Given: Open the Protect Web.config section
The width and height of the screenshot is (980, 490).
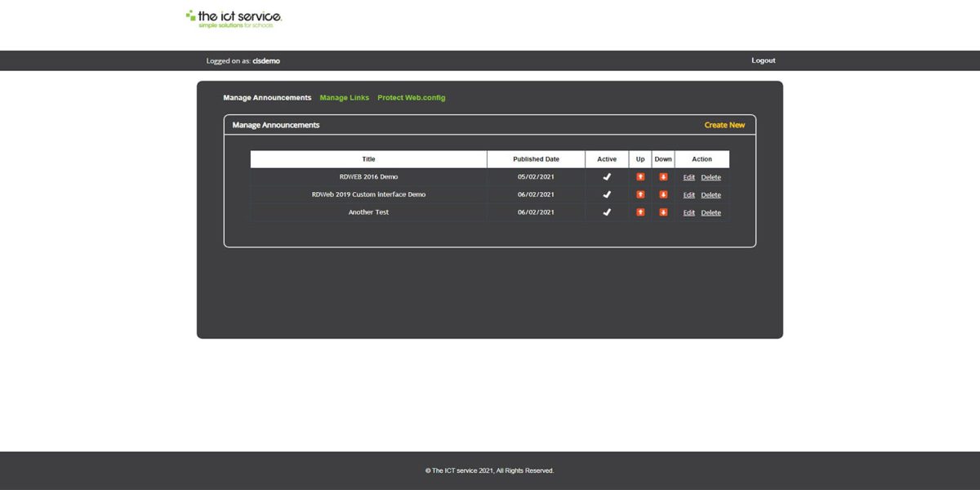Looking at the screenshot, I should pyautogui.click(x=411, y=97).
